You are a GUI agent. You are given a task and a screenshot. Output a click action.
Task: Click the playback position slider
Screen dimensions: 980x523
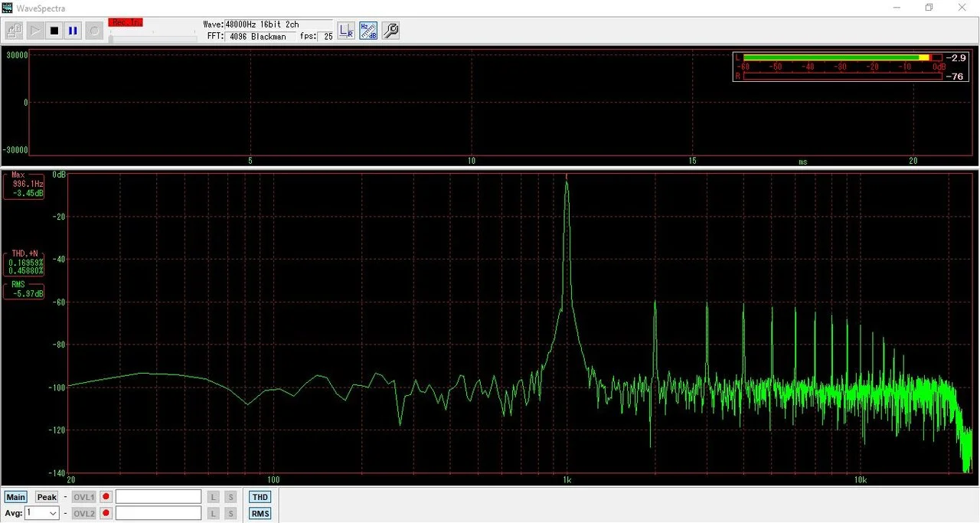153,37
